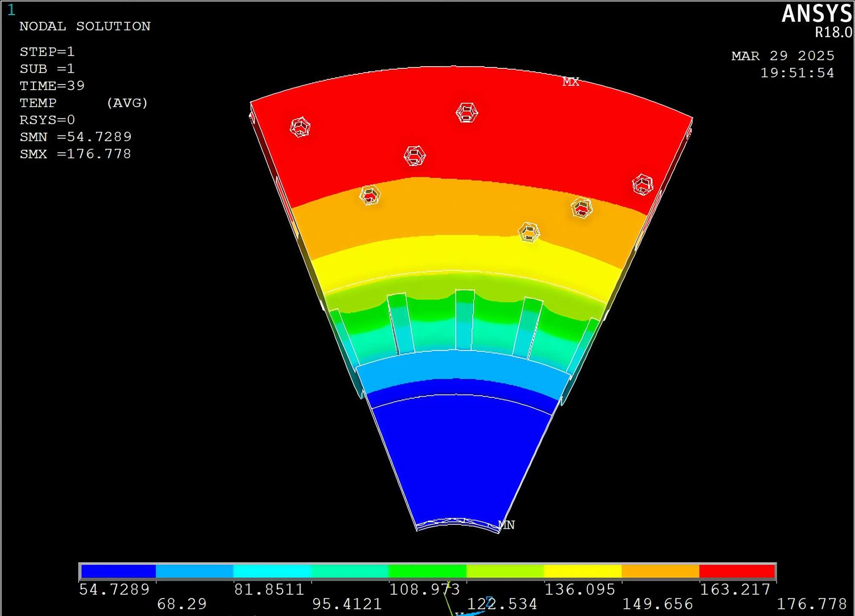Click the NODAL SOLUTION title text
The height and width of the screenshot is (616, 855).
tap(85, 26)
